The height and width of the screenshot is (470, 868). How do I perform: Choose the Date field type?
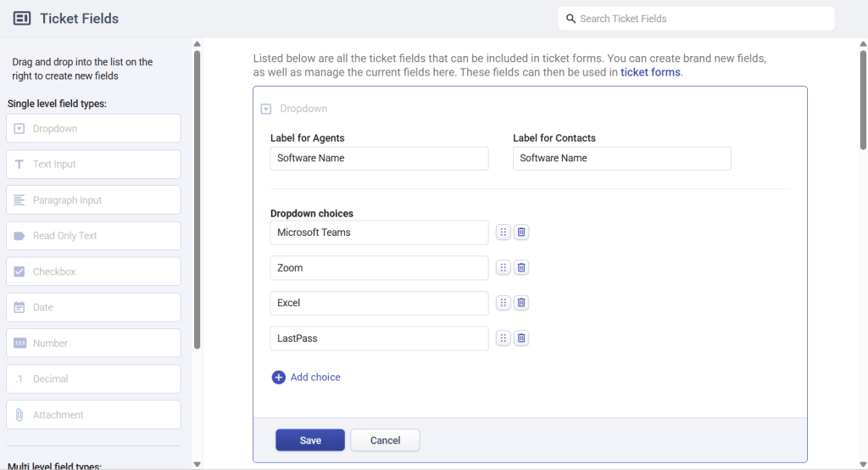tap(93, 307)
